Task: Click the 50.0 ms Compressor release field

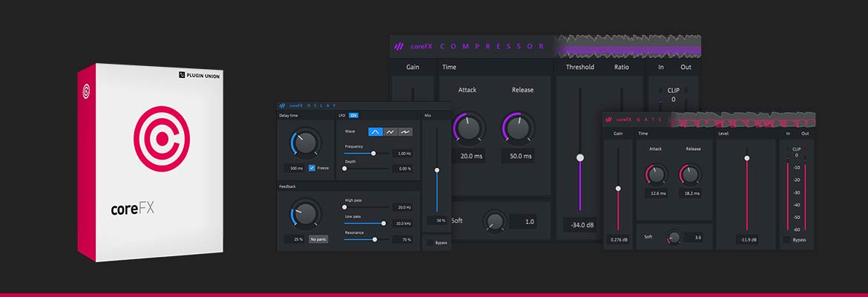Action: point(519,156)
